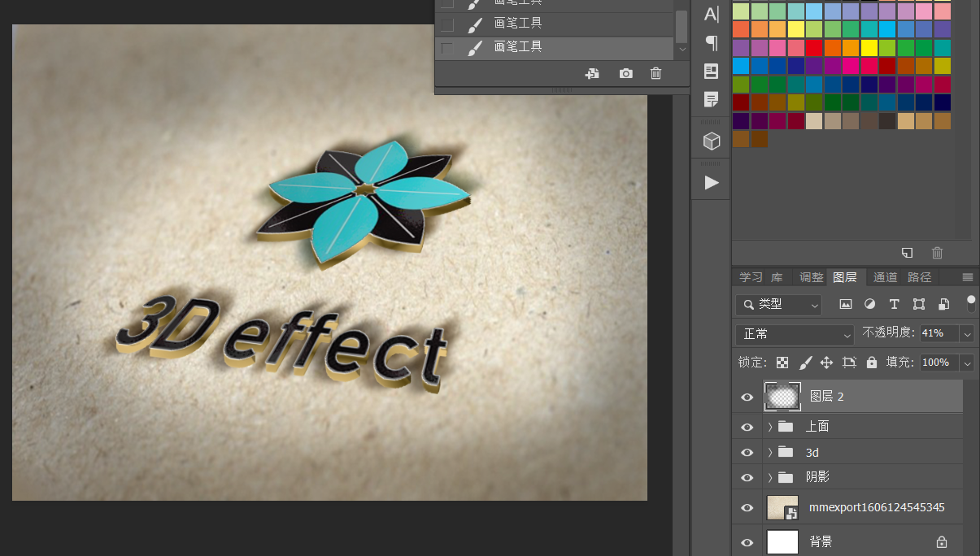Hide the 背景 layer
Screen dimensions: 980x556
(x=747, y=542)
